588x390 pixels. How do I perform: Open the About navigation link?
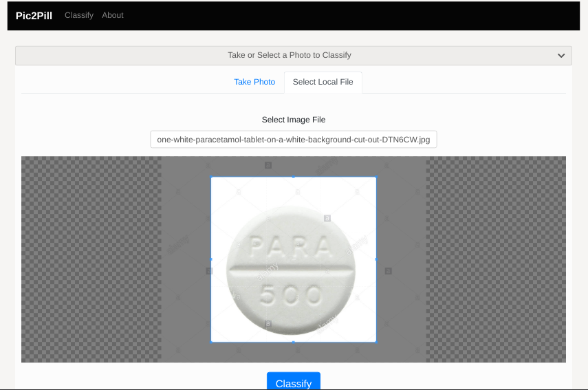tap(113, 15)
